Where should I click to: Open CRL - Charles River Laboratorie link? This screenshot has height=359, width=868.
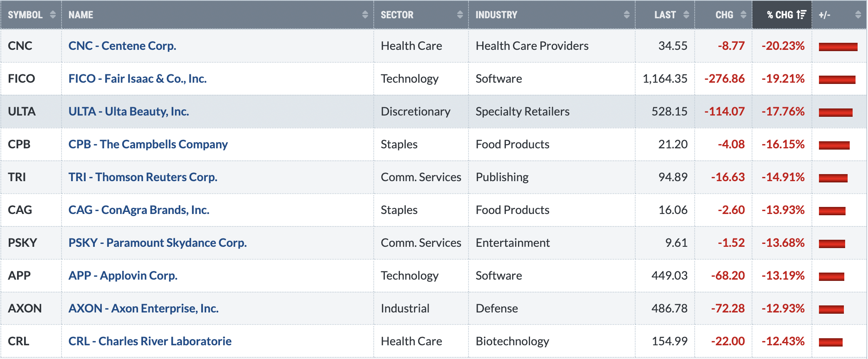click(150, 341)
